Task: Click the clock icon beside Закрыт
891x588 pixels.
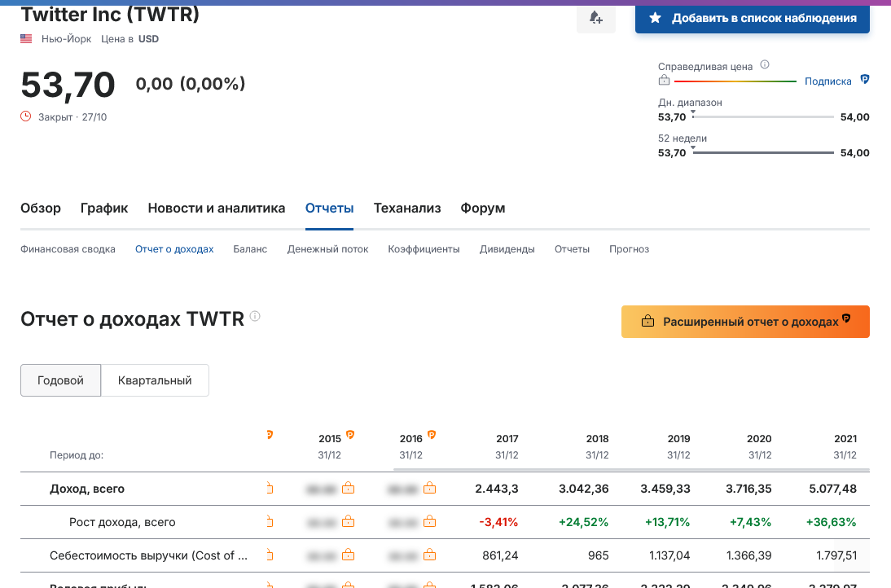Action: [25, 116]
